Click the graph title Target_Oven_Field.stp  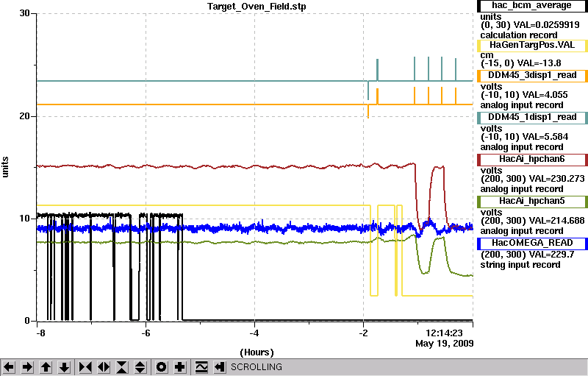(x=257, y=7)
